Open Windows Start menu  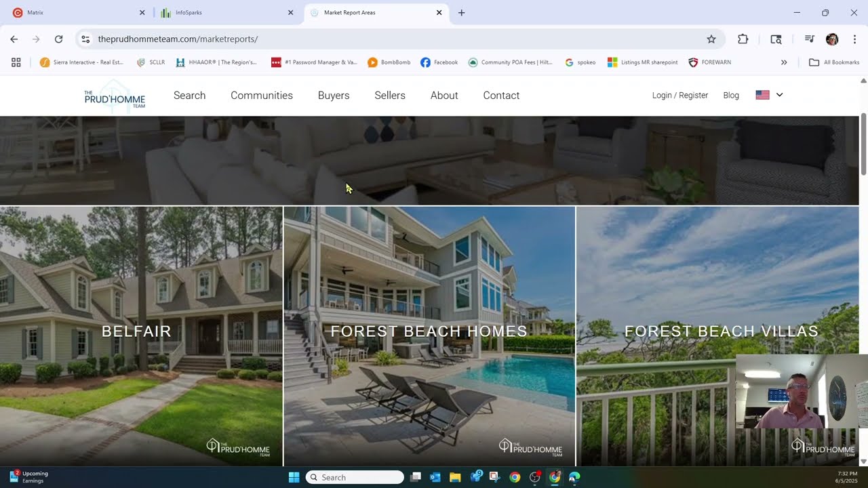click(294, 477)
